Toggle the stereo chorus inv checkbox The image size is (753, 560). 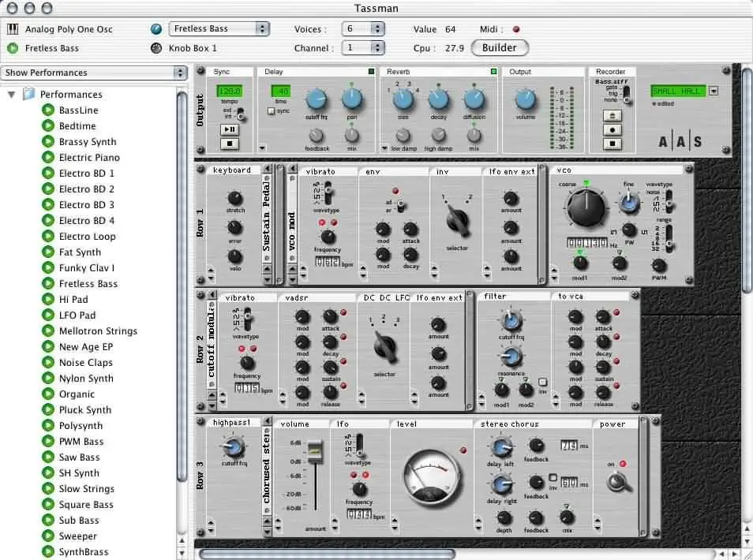click(553, 478)
